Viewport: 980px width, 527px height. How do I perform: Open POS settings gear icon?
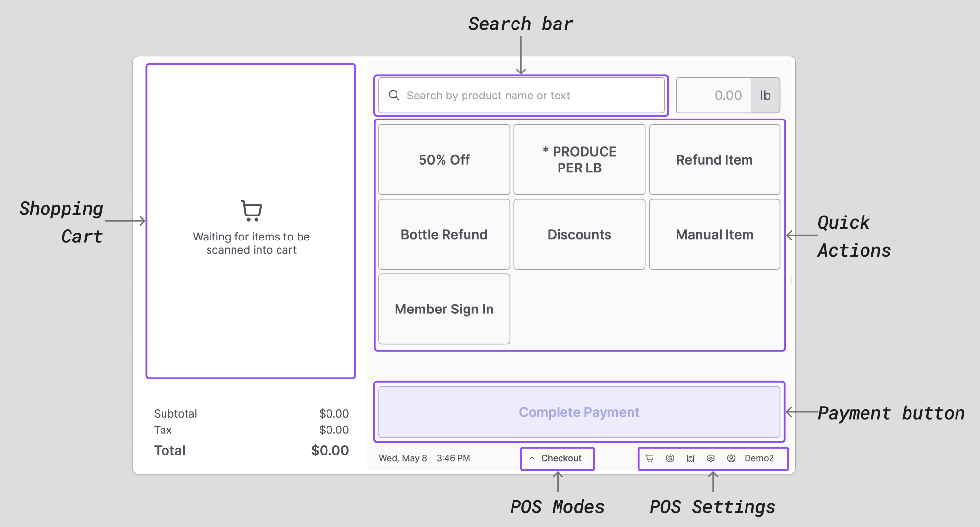pos(711,458)
